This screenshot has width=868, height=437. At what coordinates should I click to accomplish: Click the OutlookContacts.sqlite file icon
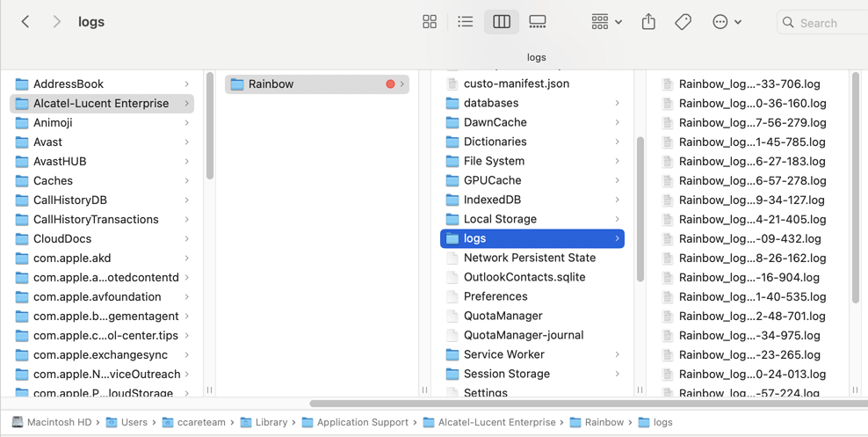coord(452,277)
